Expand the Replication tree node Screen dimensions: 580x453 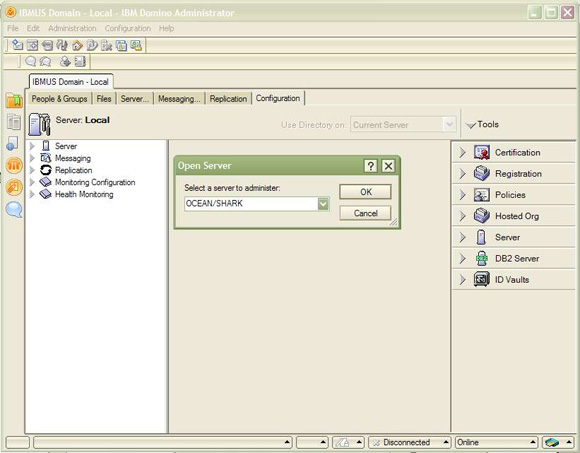[32, 170]
